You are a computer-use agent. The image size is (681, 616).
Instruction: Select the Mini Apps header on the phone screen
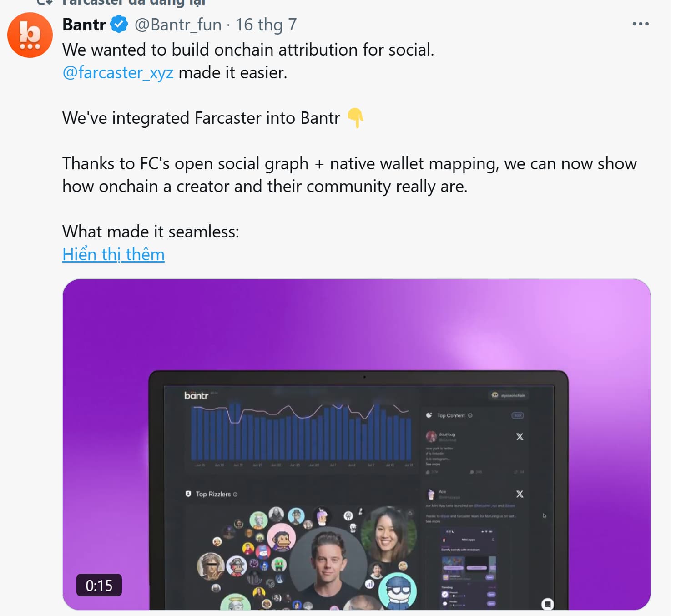point(468,540)
